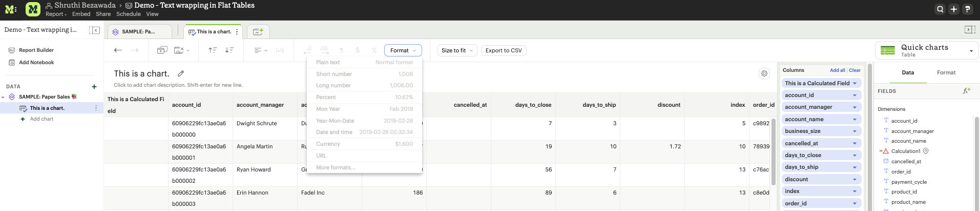Collapse the right side panel
Screen dimensions: 980x211
tap(969, 30)
